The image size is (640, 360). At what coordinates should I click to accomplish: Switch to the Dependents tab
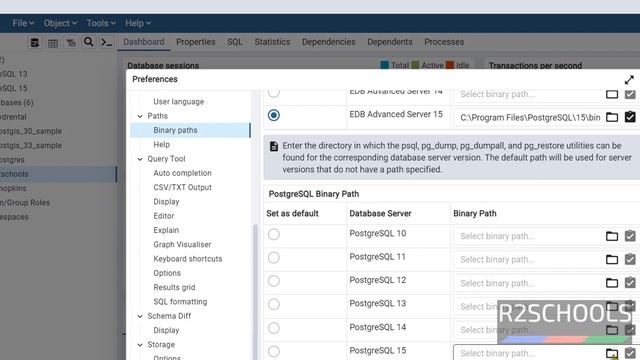[390, 42]
